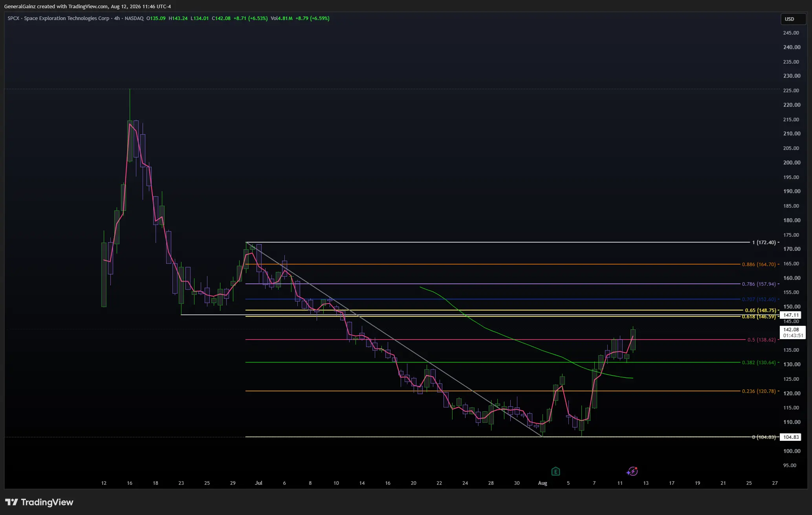Viewport: 812px width, 515px height.
Task: Click the 'Jul' label on time axis
Action: [258, 483]
